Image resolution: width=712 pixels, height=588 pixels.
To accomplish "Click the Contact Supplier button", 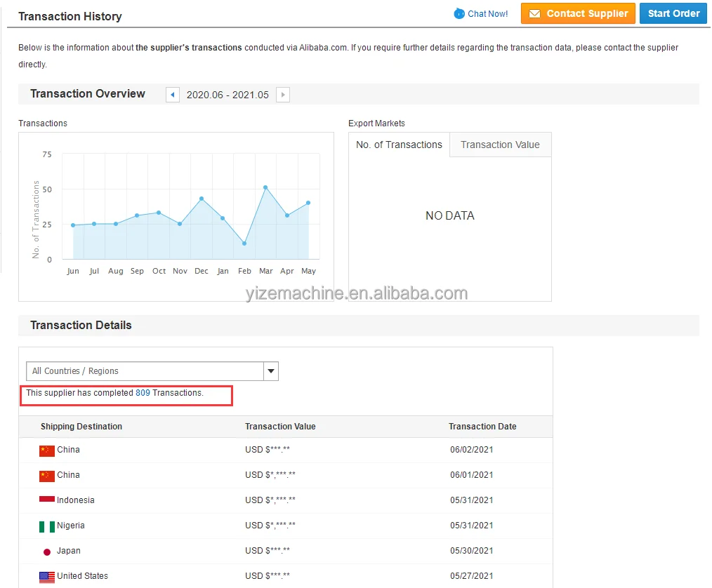I will pos(578,13).
